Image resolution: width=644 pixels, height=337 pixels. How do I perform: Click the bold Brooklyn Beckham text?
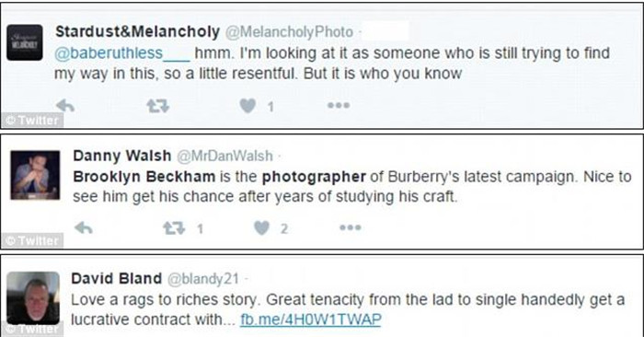click(144, 177)
